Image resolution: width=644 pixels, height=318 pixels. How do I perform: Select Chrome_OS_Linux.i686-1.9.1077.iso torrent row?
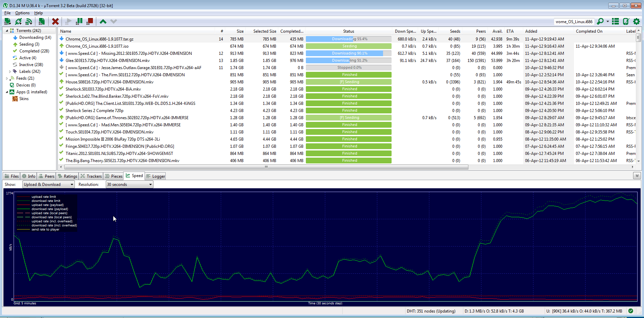click(347, 46)
